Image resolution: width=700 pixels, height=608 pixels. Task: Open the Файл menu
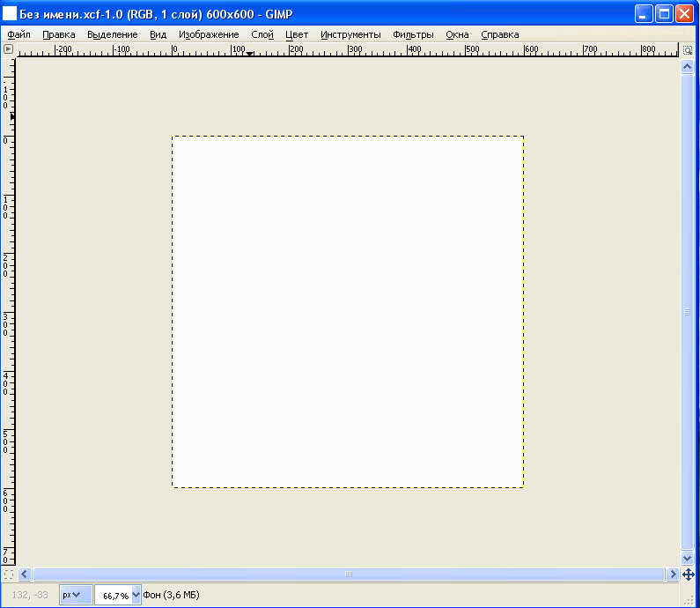(18, 34)
